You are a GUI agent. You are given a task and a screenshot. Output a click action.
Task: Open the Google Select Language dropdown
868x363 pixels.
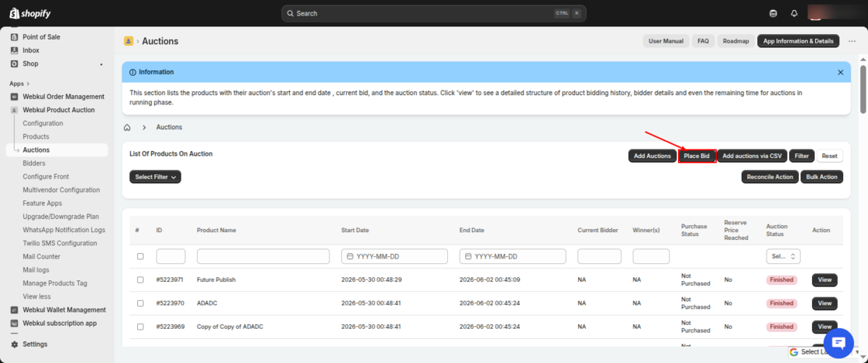(825, 352)
